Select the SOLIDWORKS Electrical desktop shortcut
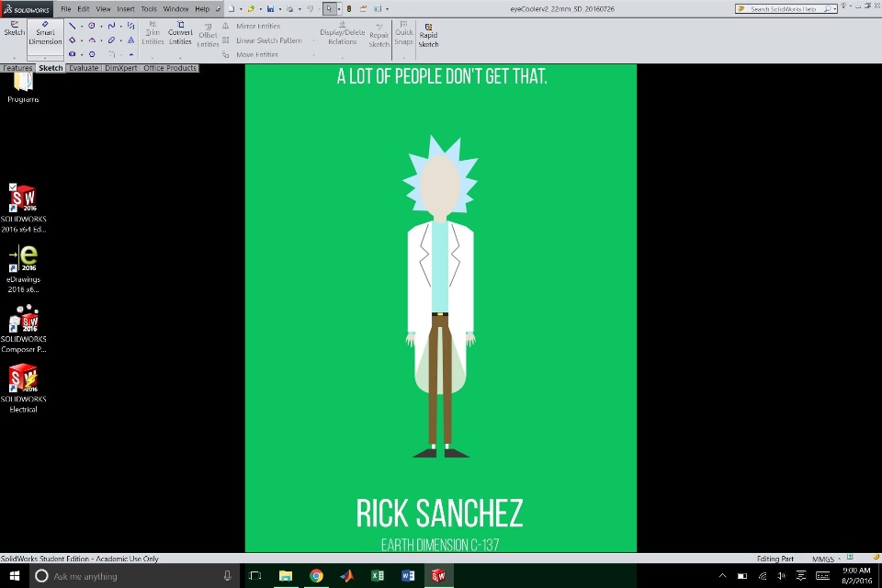The image size is (882, 588). click(x=23, y=389)
